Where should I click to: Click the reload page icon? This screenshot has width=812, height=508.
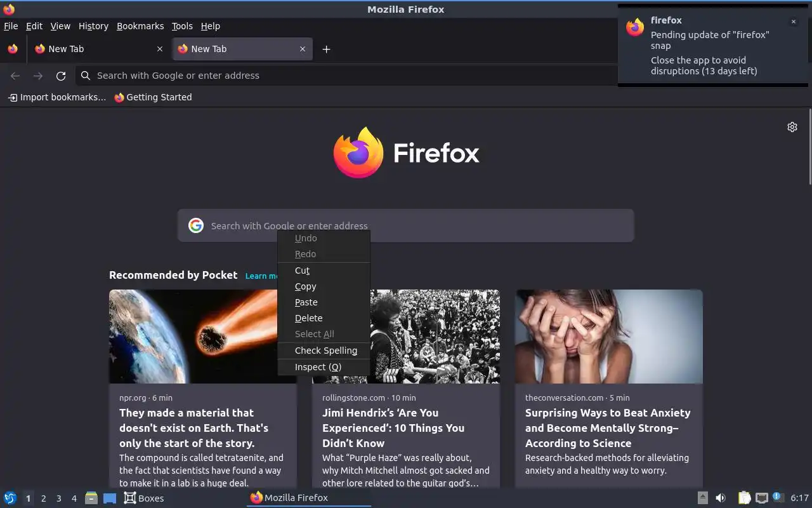61,76
